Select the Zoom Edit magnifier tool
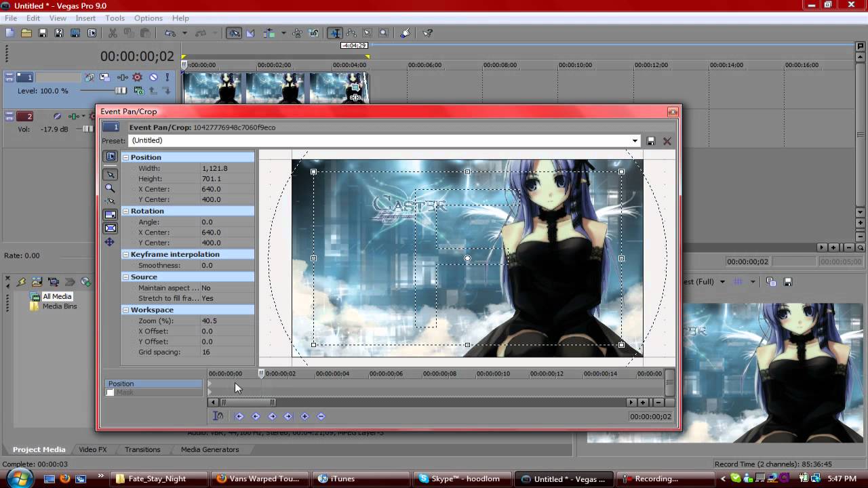The height and width of the screenshot is (488, 868). (110, 188)
